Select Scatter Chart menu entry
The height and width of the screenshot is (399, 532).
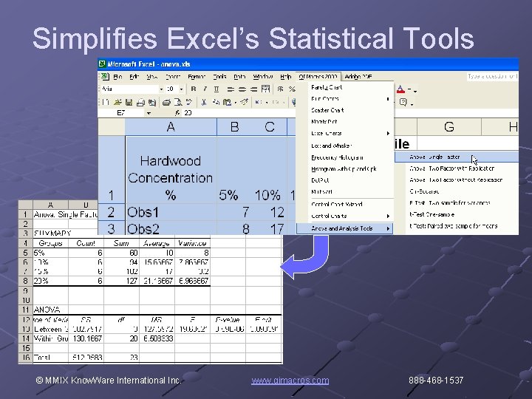point(327,110)
